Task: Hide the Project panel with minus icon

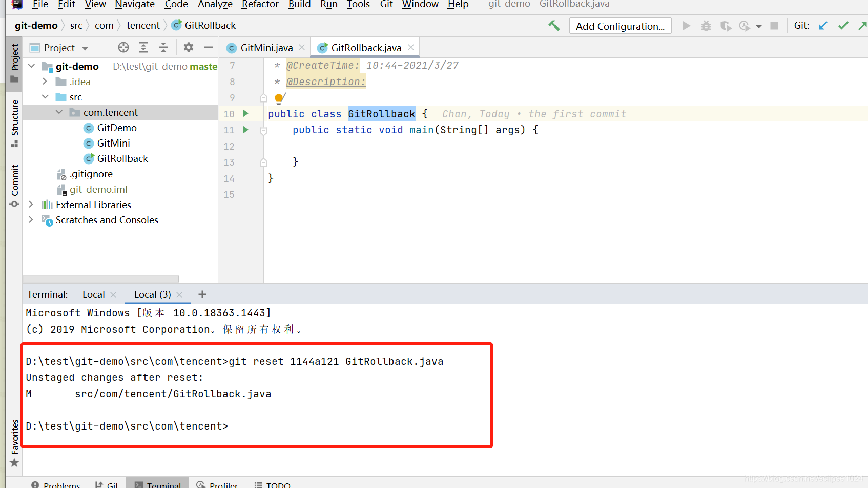Action: tap(209, 48)
